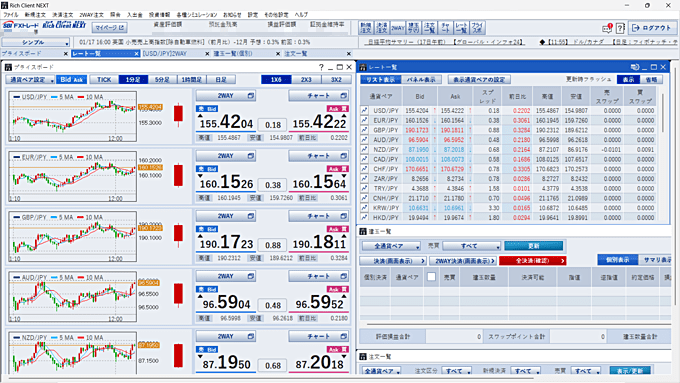Click 表示通貨ペアの設定 button in rate list
Screen dimensions: 680x383
(x=479, y=79)
